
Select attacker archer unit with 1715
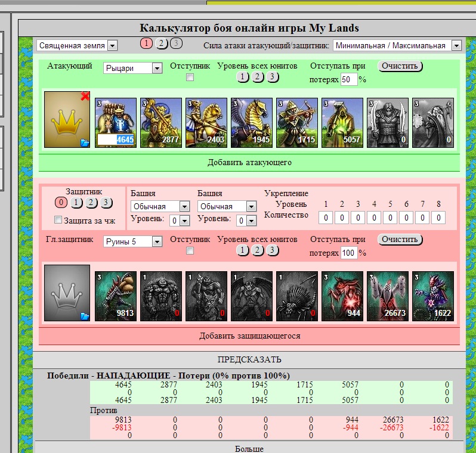(x=297, y=123)
